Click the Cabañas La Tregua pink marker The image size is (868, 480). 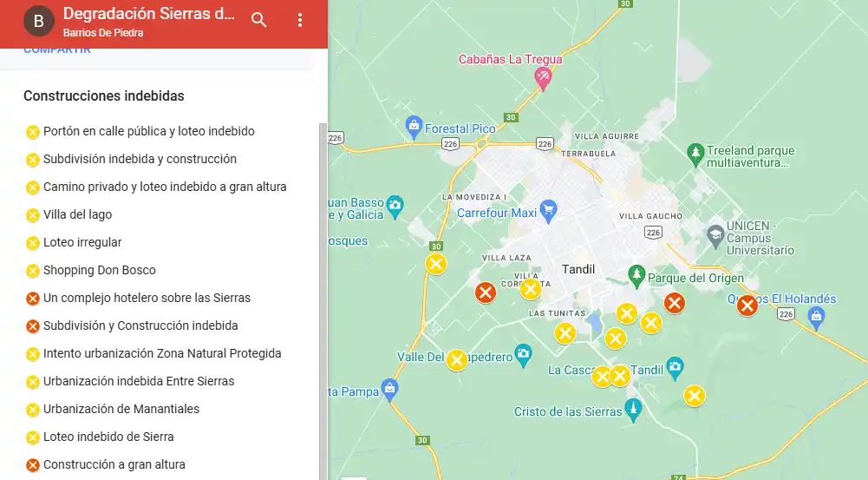544,78
